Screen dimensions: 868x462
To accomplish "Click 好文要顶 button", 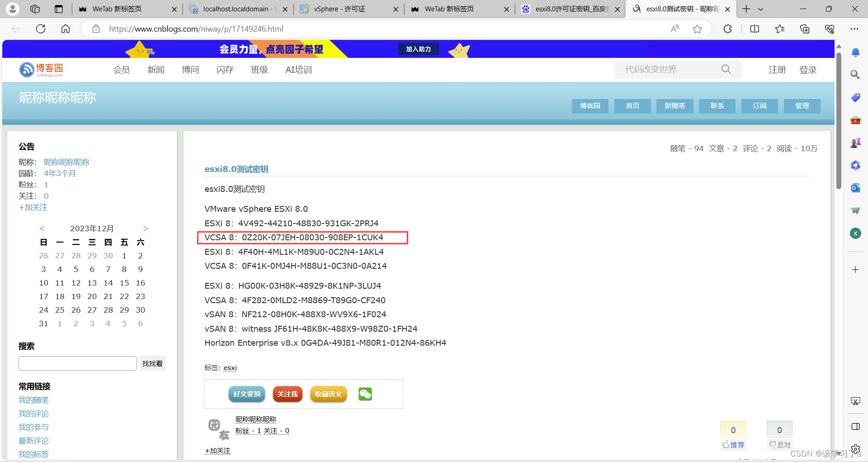I will click(247, 394).
